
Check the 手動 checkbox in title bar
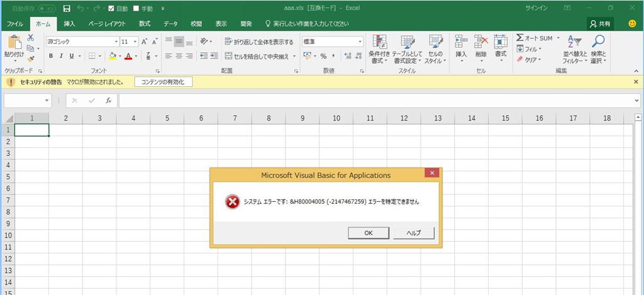(x=136, y=8)
